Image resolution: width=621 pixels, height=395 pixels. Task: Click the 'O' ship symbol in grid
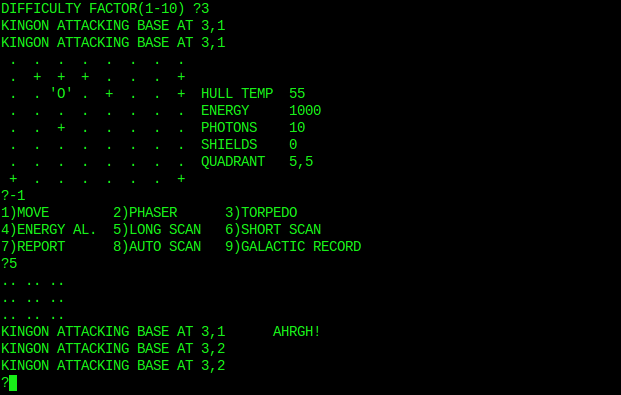(x=61, y=94)
